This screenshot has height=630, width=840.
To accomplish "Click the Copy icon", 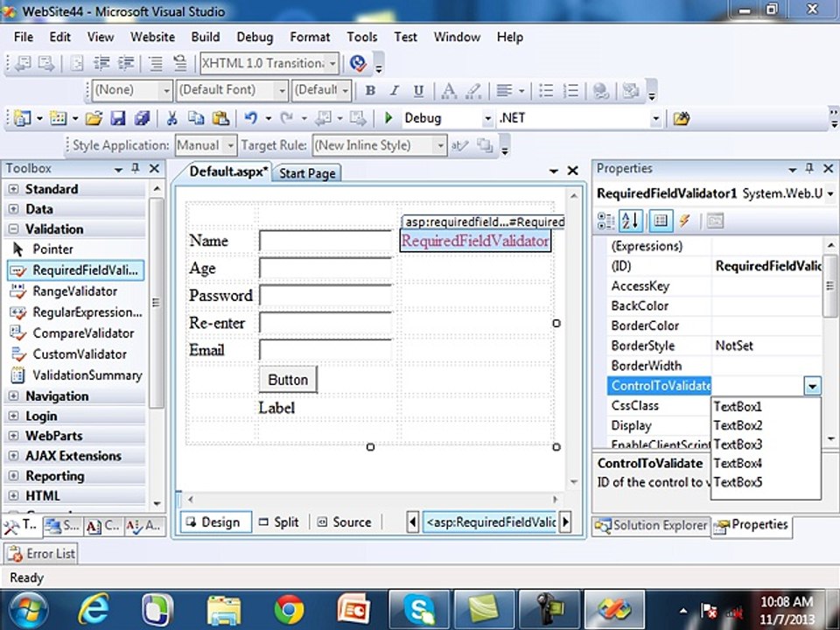I will pos(196,118).
